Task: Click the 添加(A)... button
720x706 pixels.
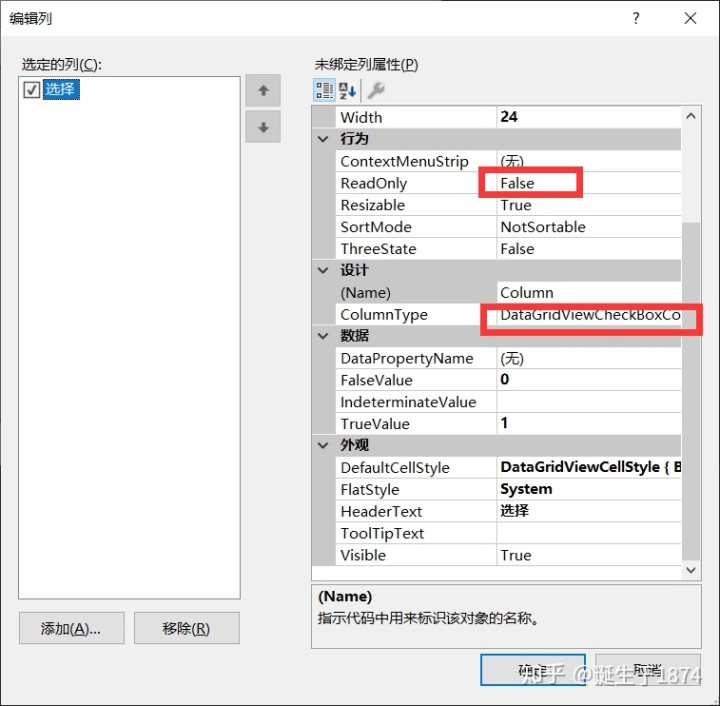Action: pyautogui.click(x=72, y=628)
